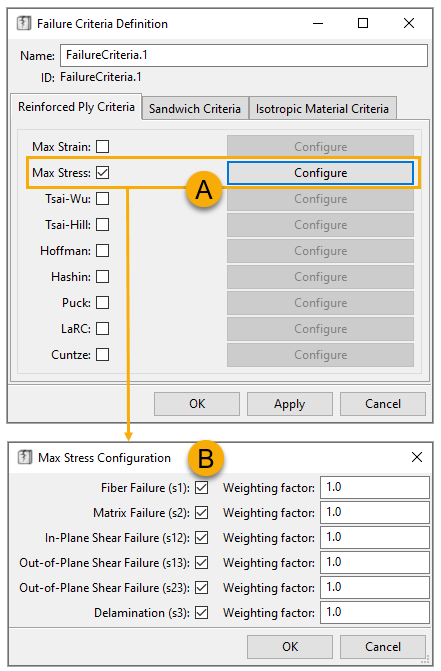The height and width of the screenshot is (671, 441).
Task: Confirm Max Stress Configuration with OK
Action: pos(290,647)
